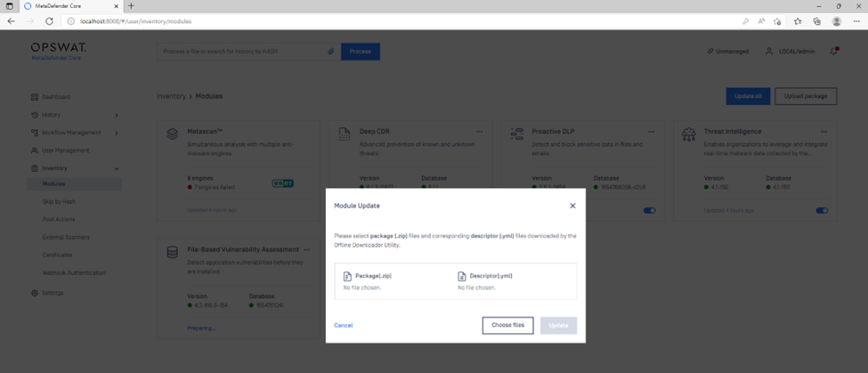Screen dimensions: 868x373
Task: Click the Package [.zip] file icon
Action: tap(347, 276)
